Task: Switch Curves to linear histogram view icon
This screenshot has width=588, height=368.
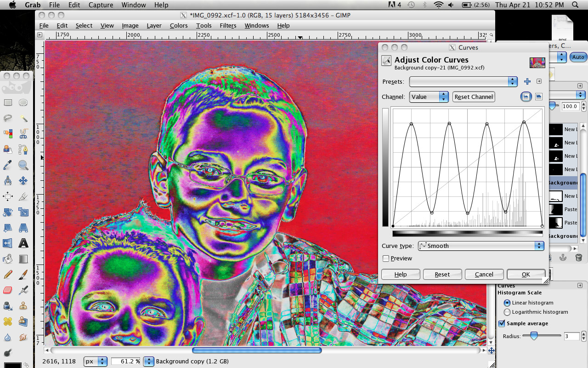Action: [x=526, y=97]
